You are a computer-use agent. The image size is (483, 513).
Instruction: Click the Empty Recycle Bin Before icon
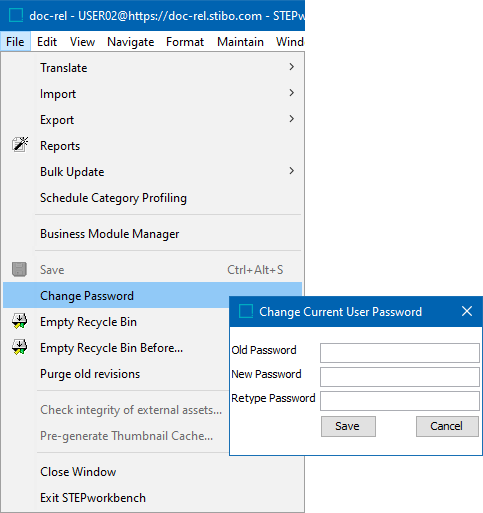[20, 347]
